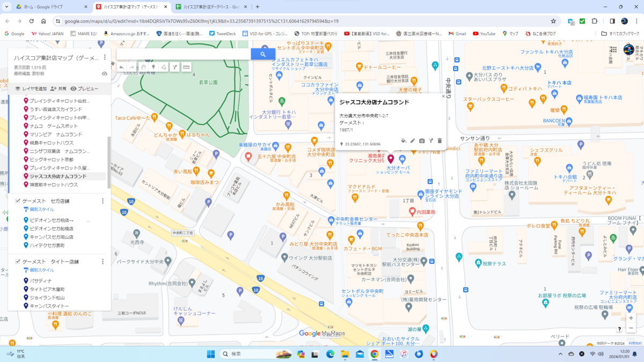Click the edit pencil in place popup

point(413,141)
